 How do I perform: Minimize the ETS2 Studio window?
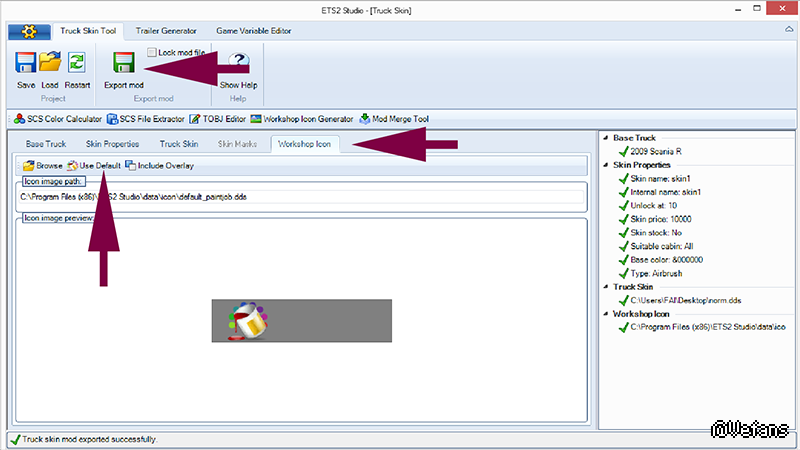coord(738,9)
